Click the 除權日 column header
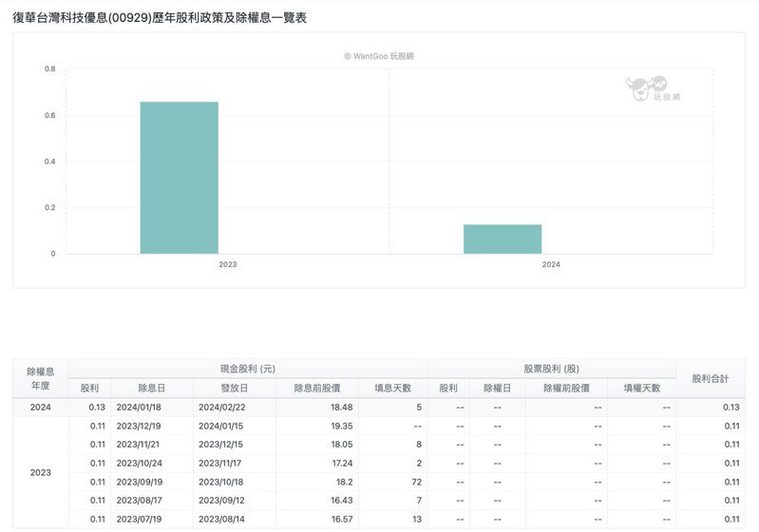This screenshot has height=532, width=759. coord(497,389)
